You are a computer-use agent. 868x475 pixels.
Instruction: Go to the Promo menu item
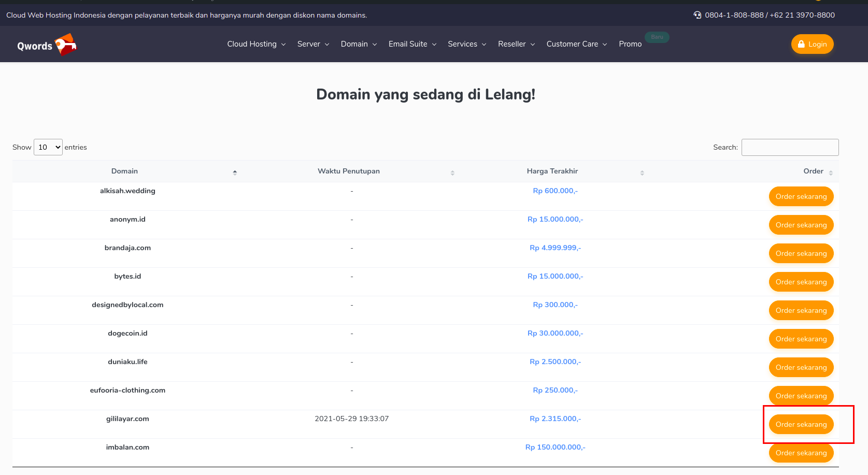click(x=630, y=44)
